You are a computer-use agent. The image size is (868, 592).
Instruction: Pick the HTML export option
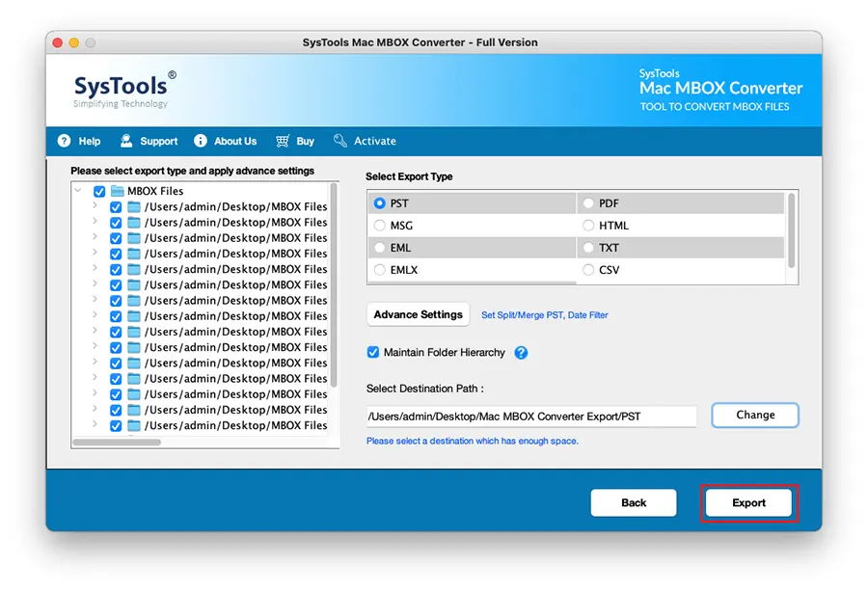coord(588,226)
